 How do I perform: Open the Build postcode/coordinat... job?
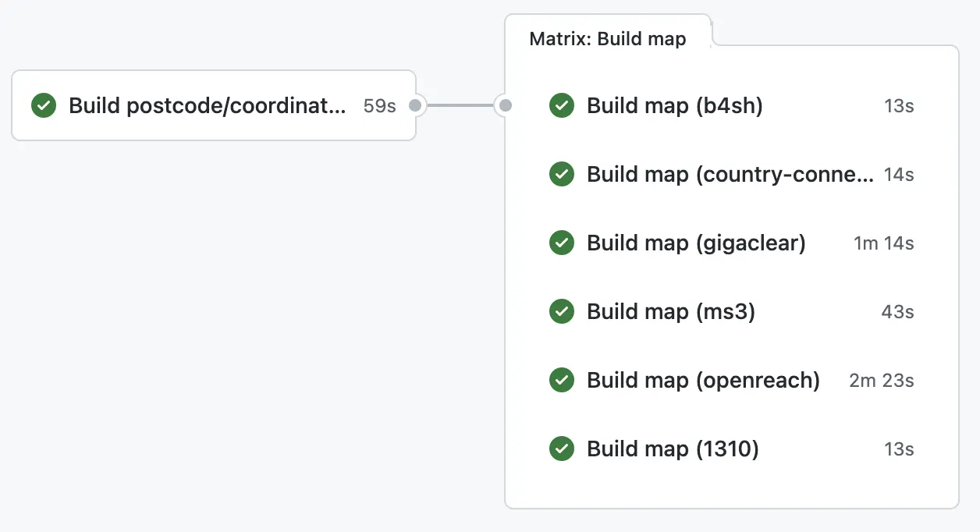[207, 105]
